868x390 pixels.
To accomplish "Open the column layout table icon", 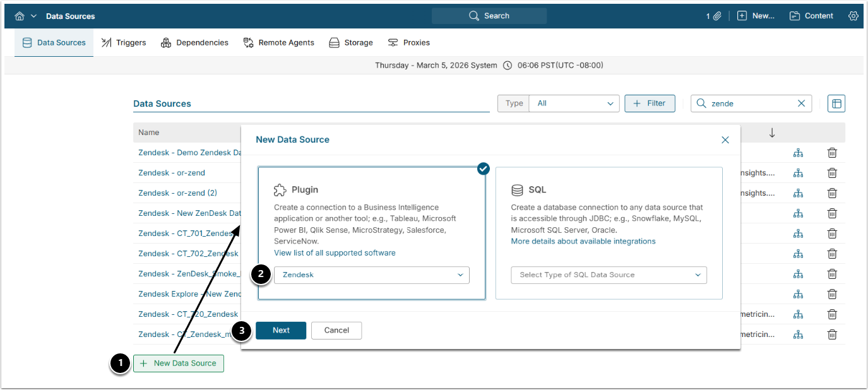I will 836,103.
